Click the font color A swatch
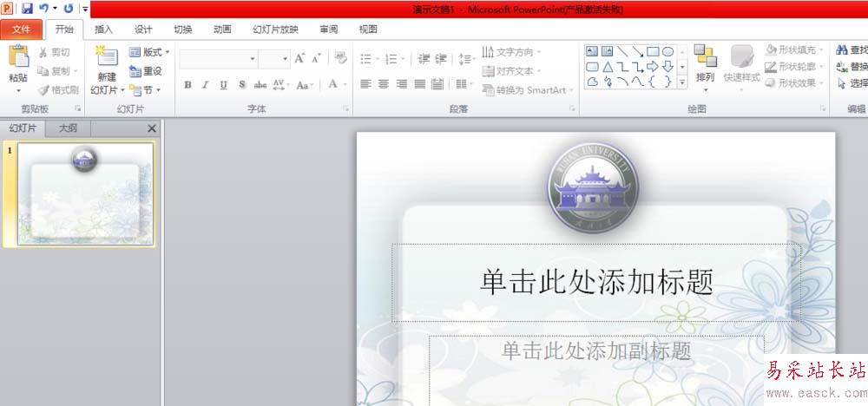Viewport: 868px width, 406px height. (x=332, y=84)
